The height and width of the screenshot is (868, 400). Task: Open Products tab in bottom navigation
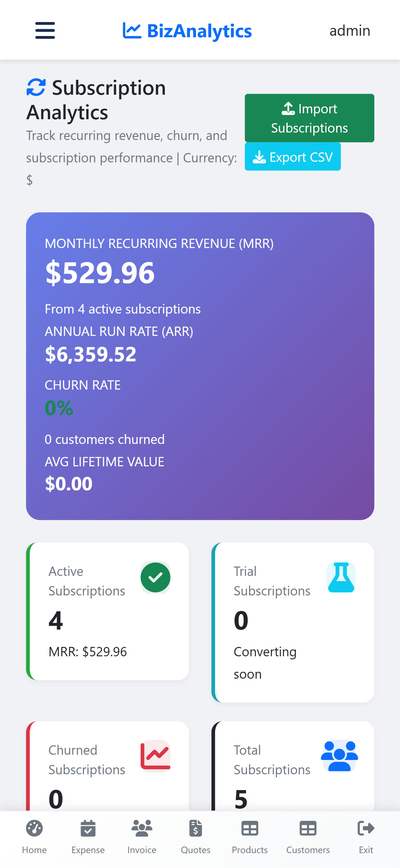(250, 837)
